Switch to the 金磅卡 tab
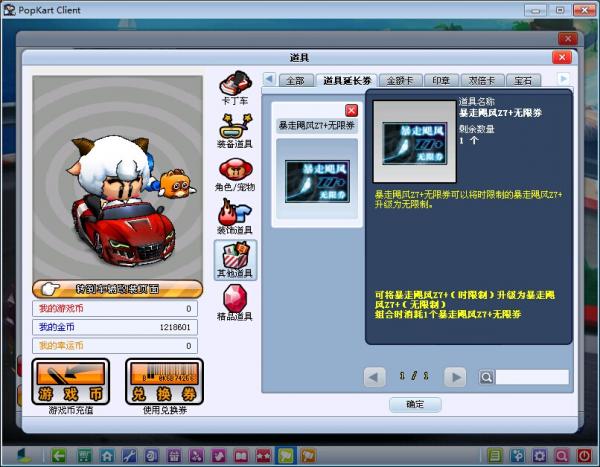 [400, 80]
